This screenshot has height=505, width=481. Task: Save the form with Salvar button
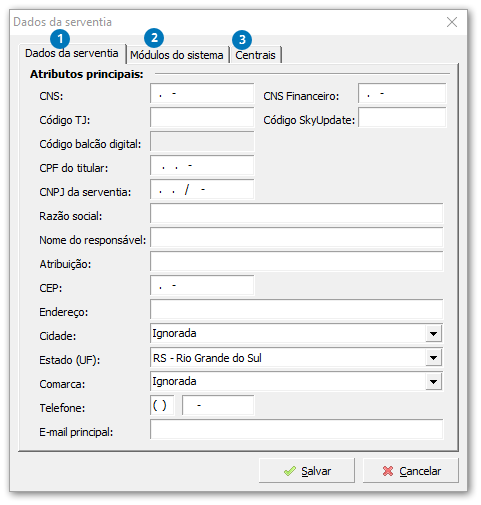coord(307,471)
